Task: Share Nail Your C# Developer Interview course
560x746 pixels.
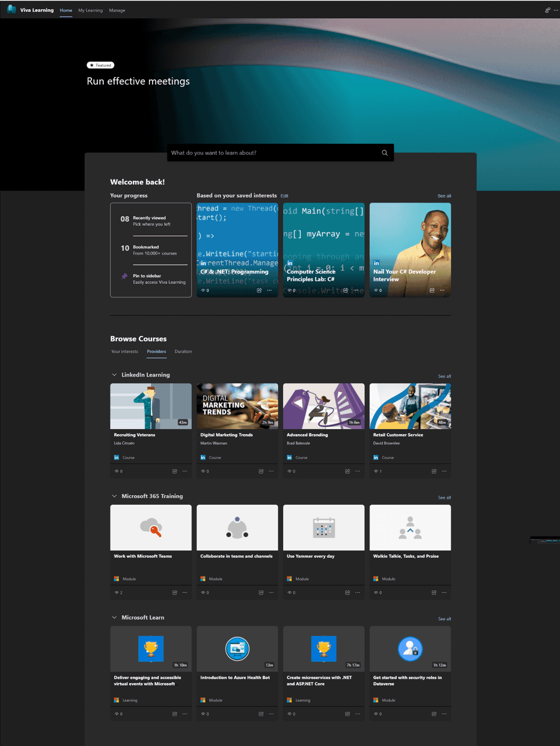Action: click(432, 291)
